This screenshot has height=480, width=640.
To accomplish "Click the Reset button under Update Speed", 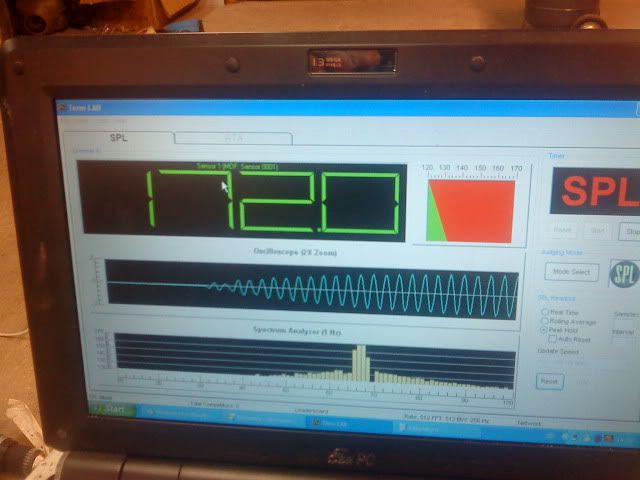I will coord(549,381).
